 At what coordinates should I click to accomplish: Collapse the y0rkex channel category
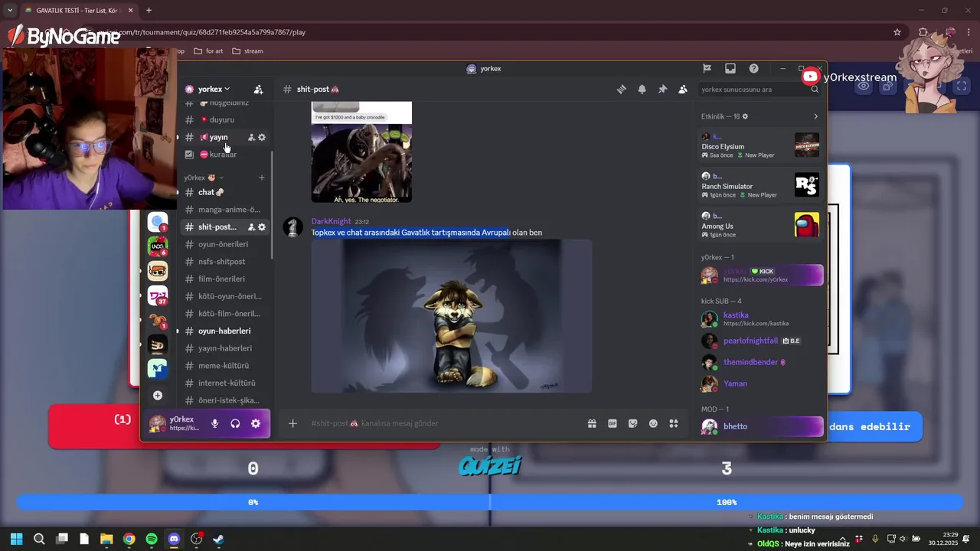(203, 178)
